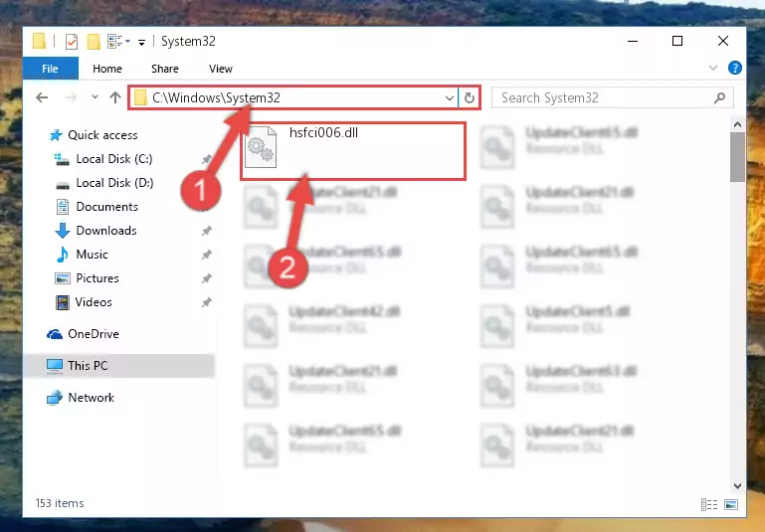Go up one folder level
Screen dimensions: 765x532
pyautogui.click(x=115, y=97)
